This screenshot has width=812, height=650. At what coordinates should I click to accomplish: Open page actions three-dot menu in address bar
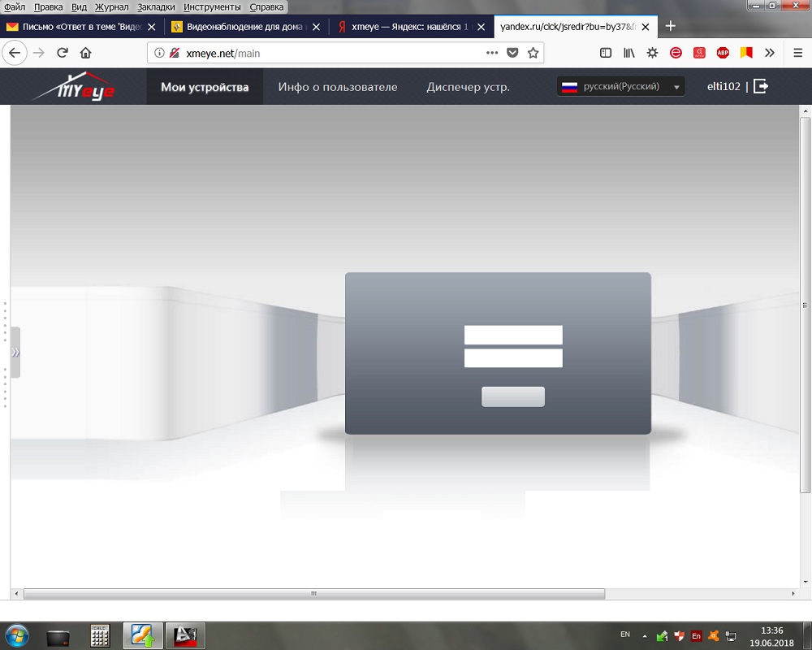(492, 53)
